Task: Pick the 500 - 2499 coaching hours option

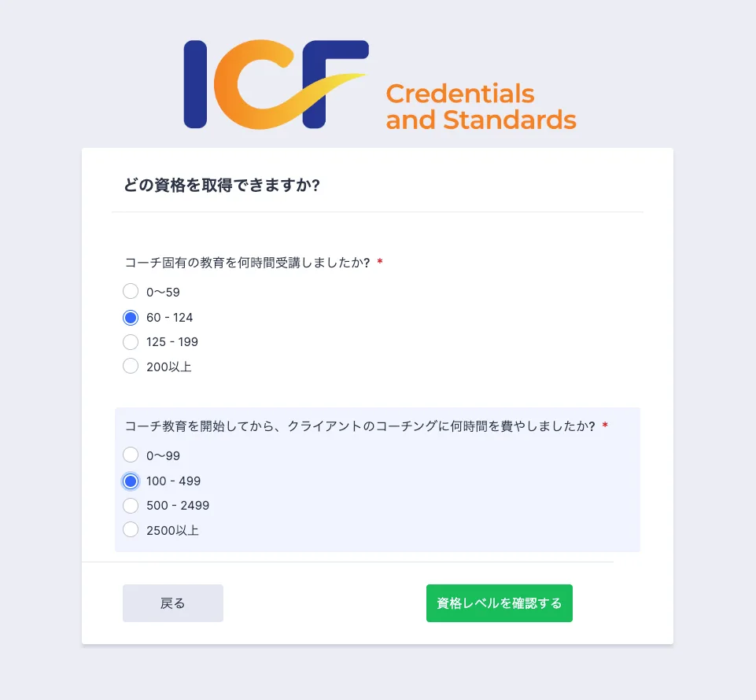Action: pyautogui.click(x=131, y=506)
